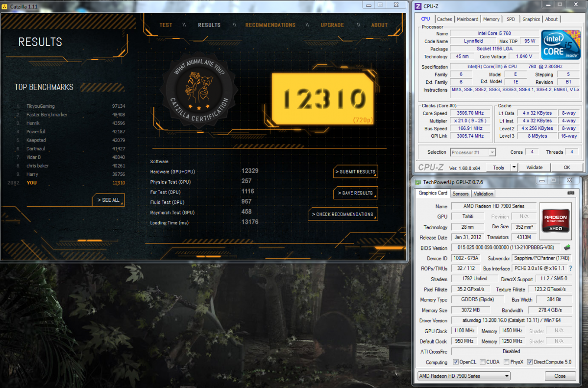Click the Tools button in CPU-Z
The image size is (588, 388).
pos(498,168)
